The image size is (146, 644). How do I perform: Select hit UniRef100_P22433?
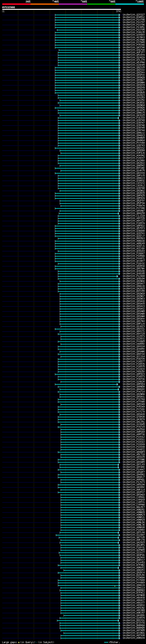pos(133,369)
